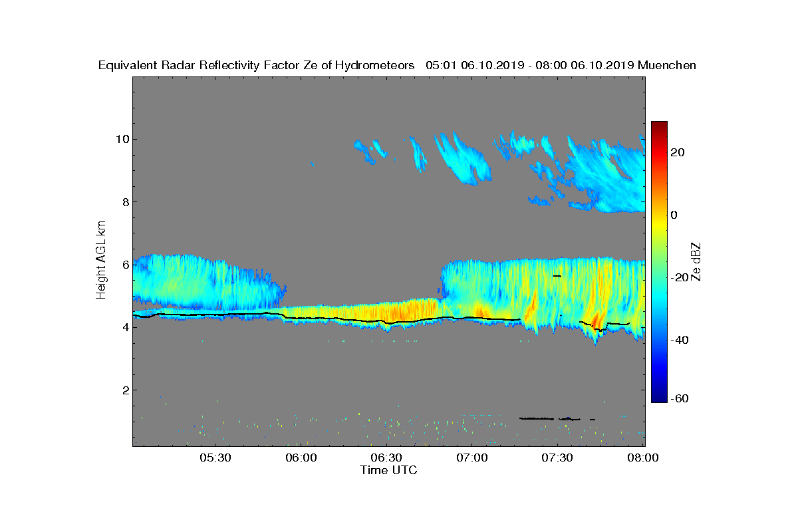The height and width of the screenshot is (532, 798).
Task: Click the 07:30 time tick label
Action: click(558, 458)
